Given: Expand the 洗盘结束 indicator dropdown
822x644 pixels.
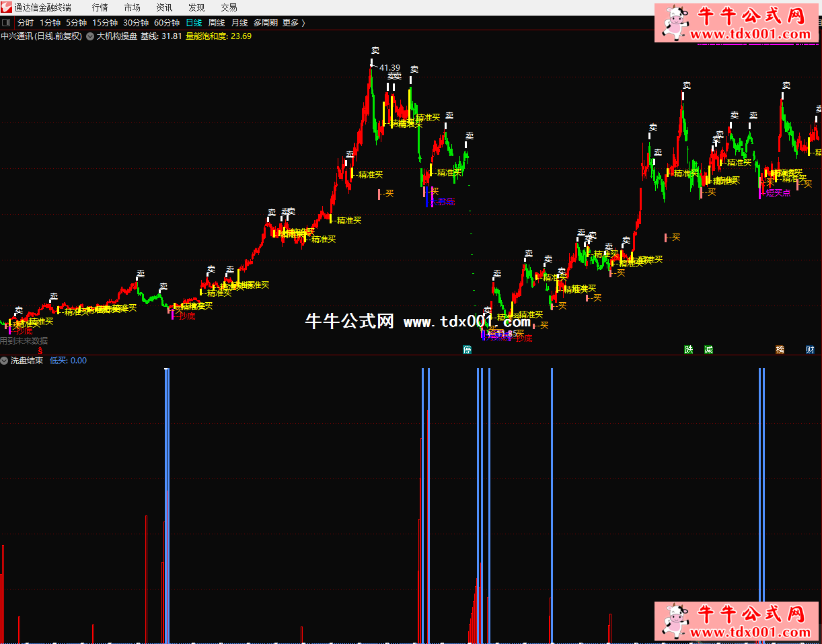Looking at the screenshot, I should point(5,361).
